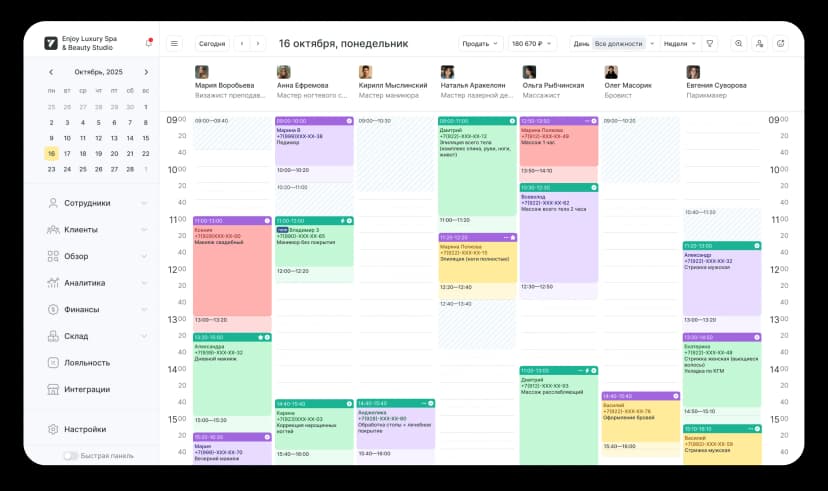Expand the Обзор chevron
Screen dimensions: 828x491
coord(144,256)
